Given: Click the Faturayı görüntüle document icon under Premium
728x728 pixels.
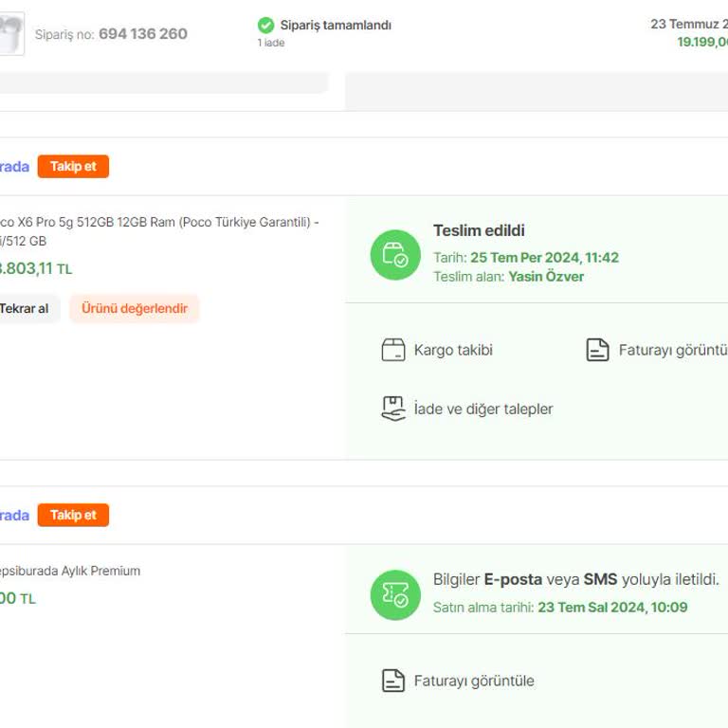Looking at the screenshot, I should 393,682.
